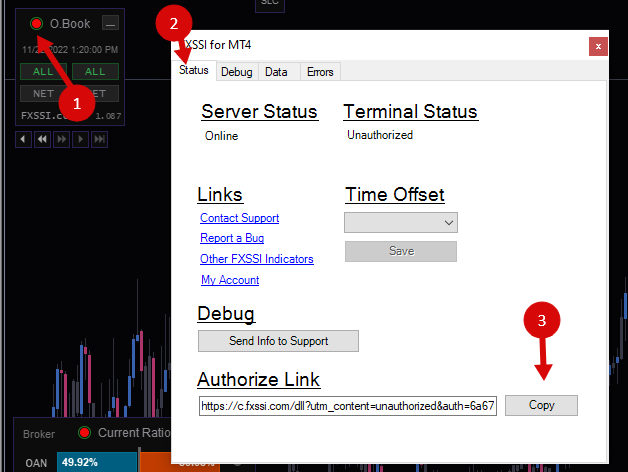Click the OAN broker label
Screen dimensions: 628x472
tap(36, 463)
